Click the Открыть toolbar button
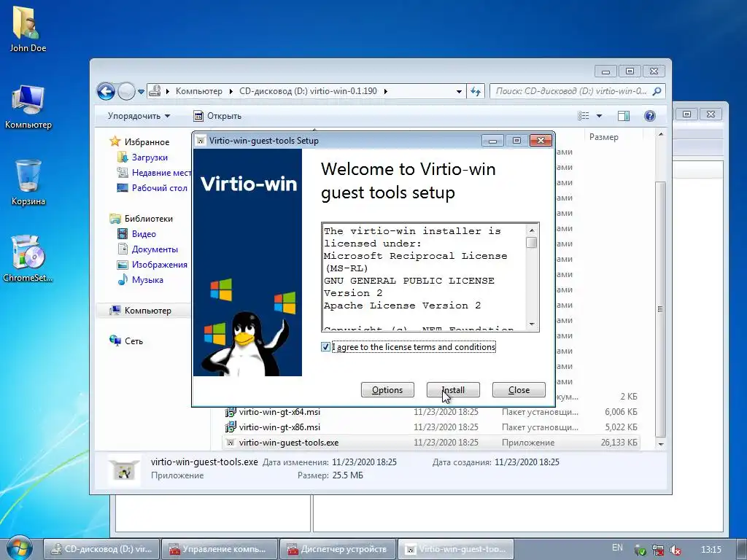 click(217, 116)
